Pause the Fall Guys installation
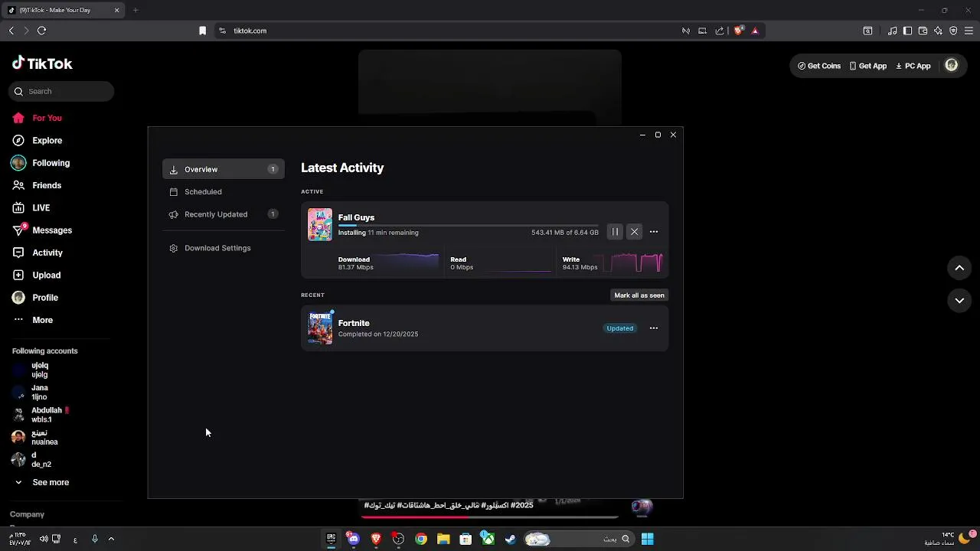The width and height of the screenshot is (980, 551). click(x=615, y=232)
